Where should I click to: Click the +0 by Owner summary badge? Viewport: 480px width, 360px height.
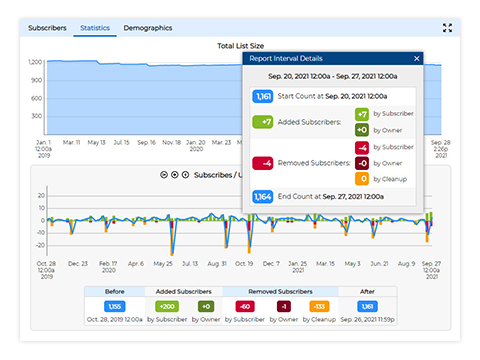(206, 306)
